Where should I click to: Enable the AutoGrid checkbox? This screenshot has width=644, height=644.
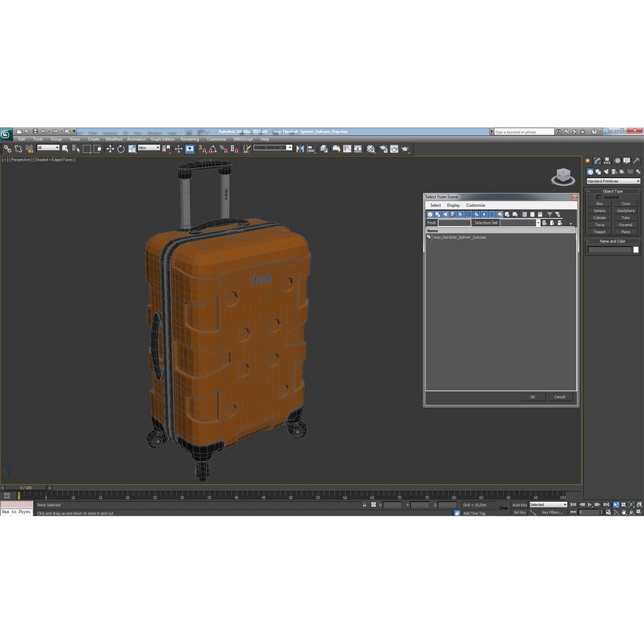(x=599, y=197)
